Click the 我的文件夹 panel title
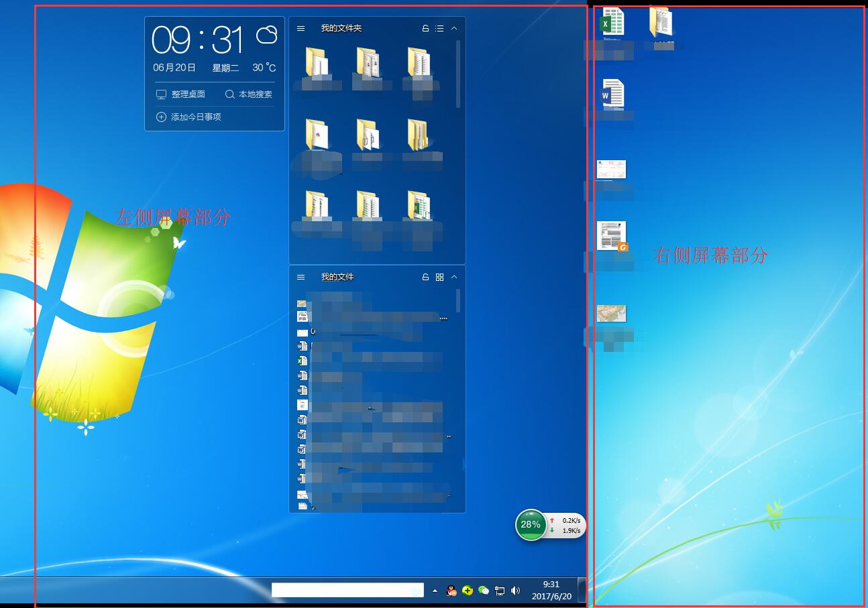Screen dimensions: 868x608 click(341, 28)
